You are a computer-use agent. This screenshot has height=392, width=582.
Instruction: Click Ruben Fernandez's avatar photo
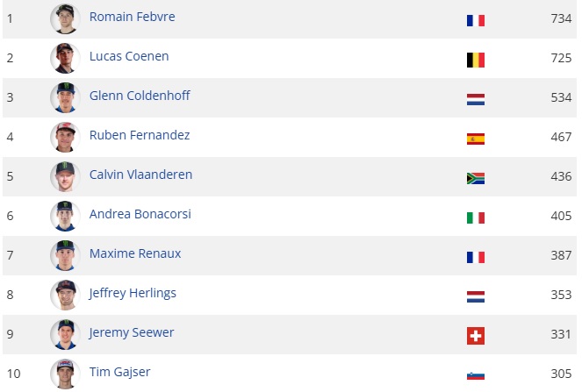point(65,137)
